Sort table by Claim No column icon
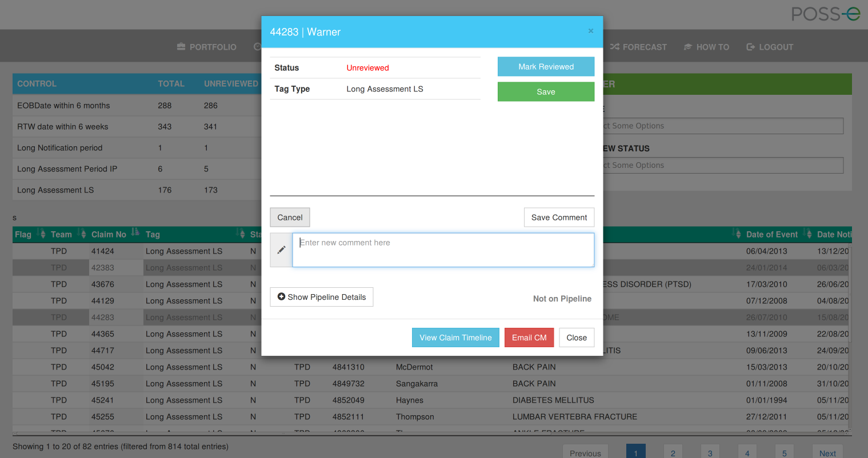 pyautogui.click(x=135, y=232)
